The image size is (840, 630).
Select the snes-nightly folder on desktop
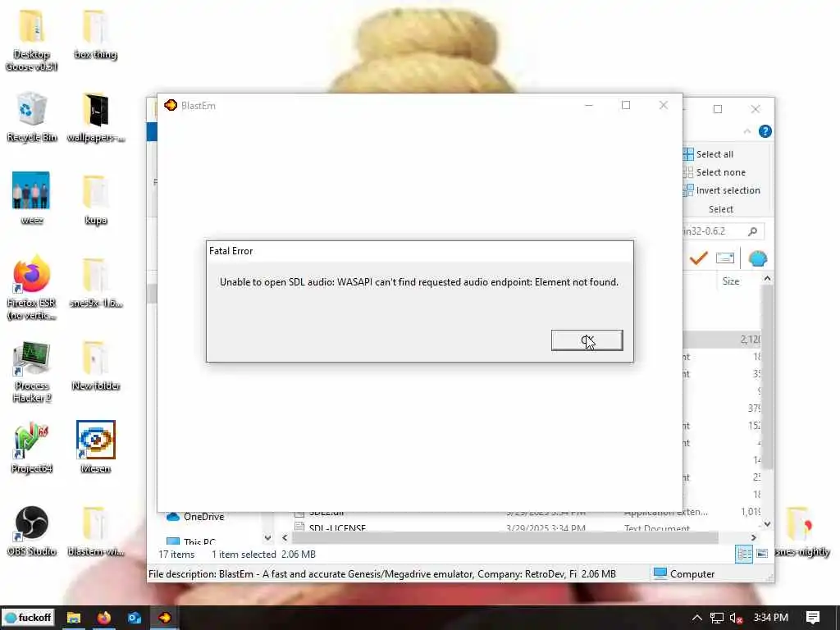(x=801, y=531)
